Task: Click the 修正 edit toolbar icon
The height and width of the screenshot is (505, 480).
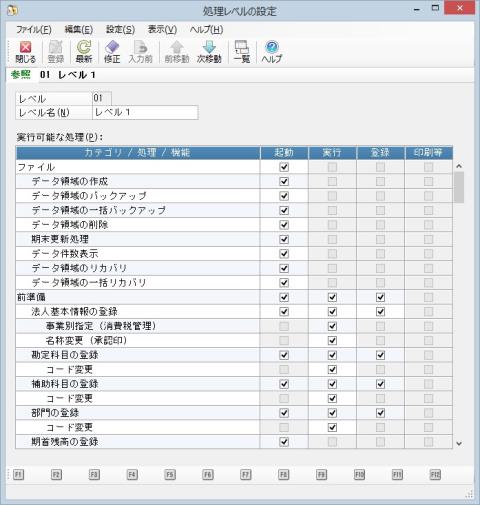Action: [x=112, y=52]
